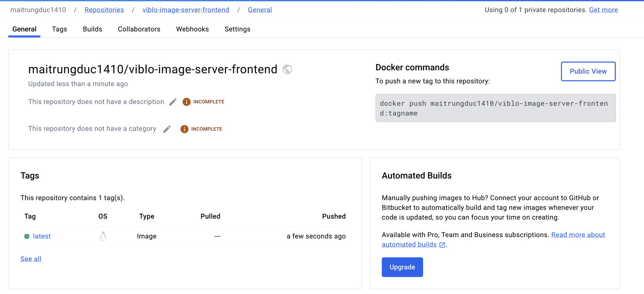Go to the Collaborators tab
Screen dimensions: 644x294
coord(139,29)
